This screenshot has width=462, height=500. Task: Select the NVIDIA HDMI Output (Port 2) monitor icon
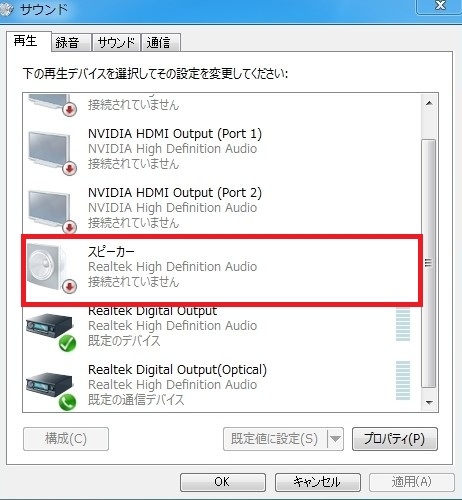49,209
